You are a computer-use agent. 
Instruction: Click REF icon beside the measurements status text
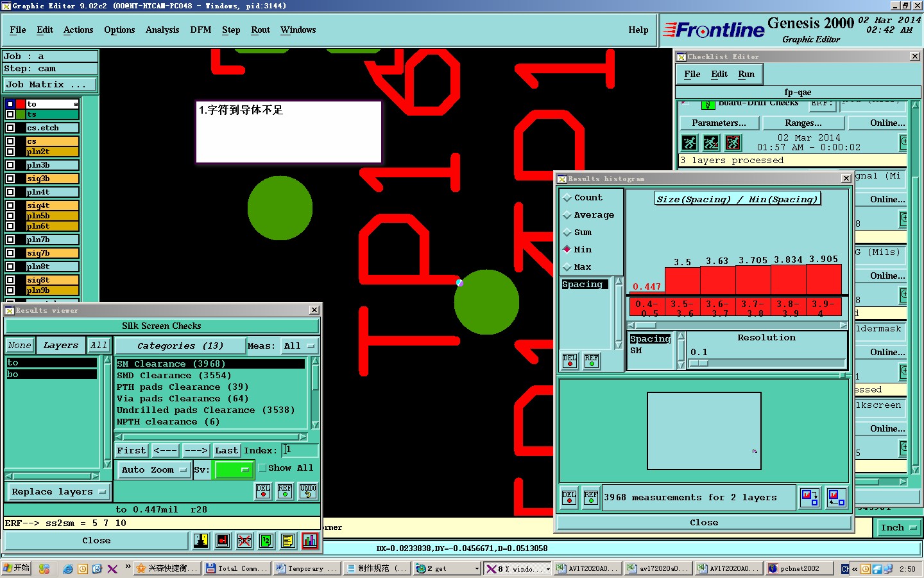click(x=591, y=498)
